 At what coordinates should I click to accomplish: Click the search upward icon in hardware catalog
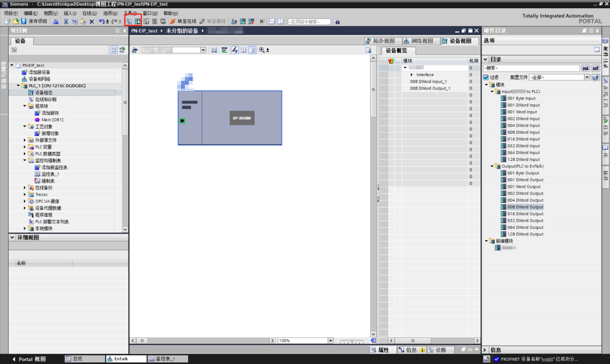(x=596, y=68)
